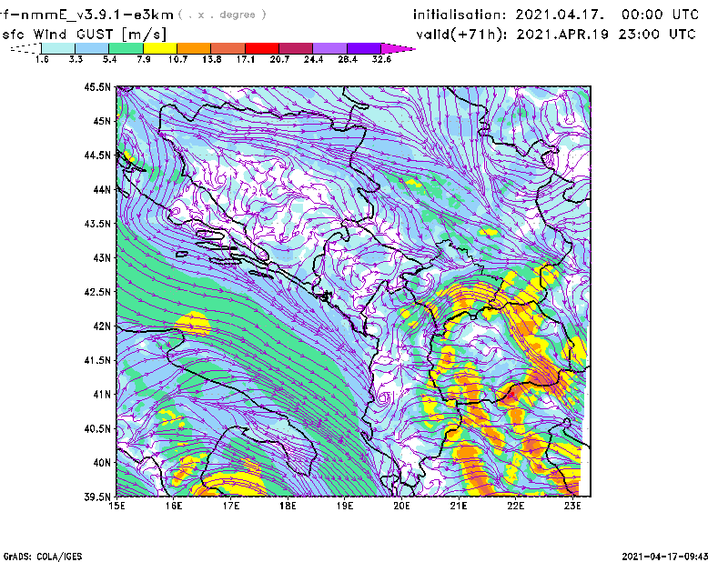The image size is (728, 562).
Task: Click the green 5.4–7.9 legend swatch
Action: (126, 48)
